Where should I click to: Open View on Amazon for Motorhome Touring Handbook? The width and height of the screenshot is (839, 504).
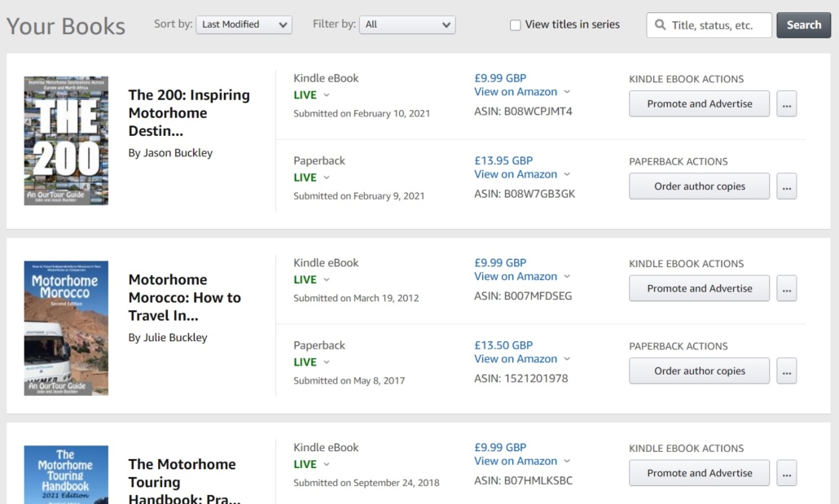click(516, 461)
